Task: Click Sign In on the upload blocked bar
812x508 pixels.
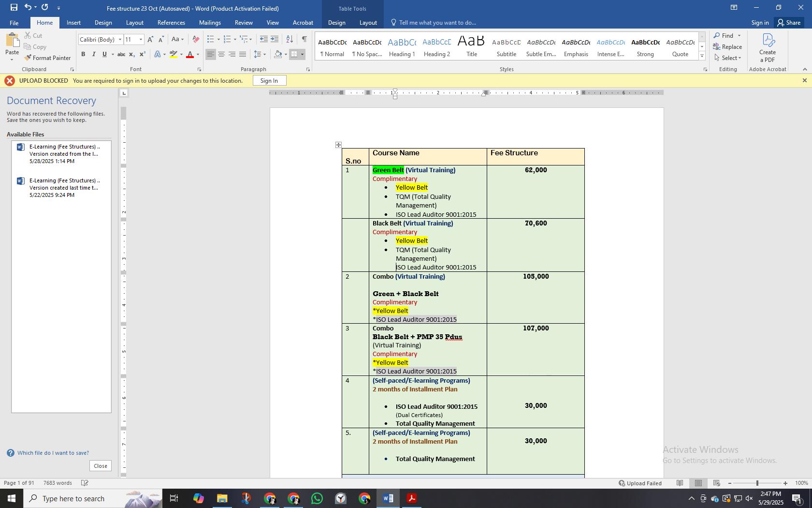Action: 269,81
